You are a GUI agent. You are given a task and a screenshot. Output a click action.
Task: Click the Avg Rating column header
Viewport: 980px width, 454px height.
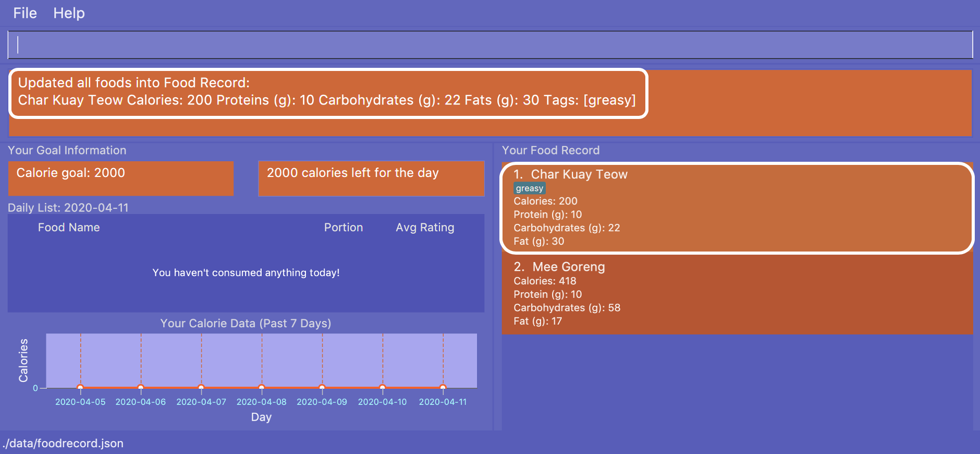(x=425, y=228)
